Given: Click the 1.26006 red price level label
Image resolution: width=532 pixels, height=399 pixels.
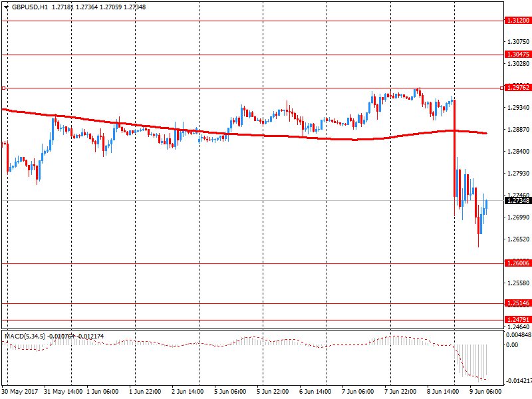Looking at the screenshot, I should [518, 263].
